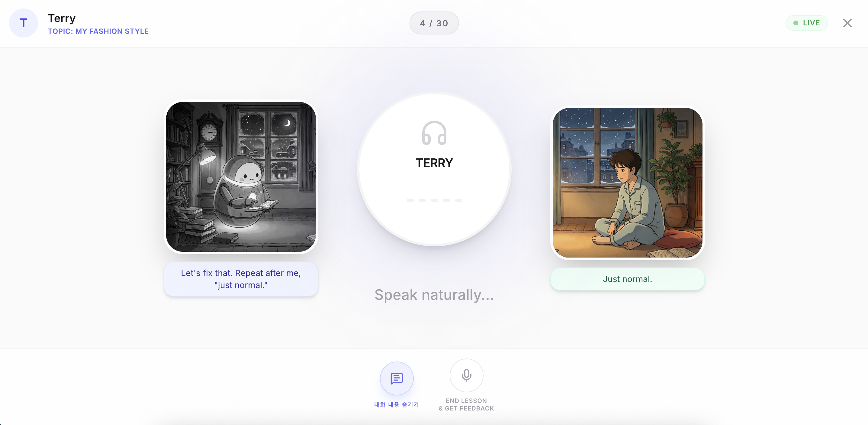The image size is (868, 425).
Task: Click the Terry name heading
Action: 62,18
